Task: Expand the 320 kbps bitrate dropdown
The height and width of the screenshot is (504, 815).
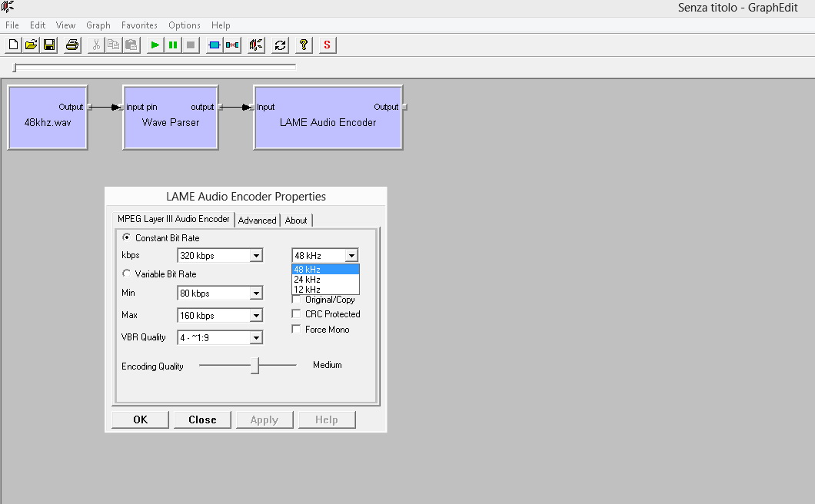Action: click(256, 256)
